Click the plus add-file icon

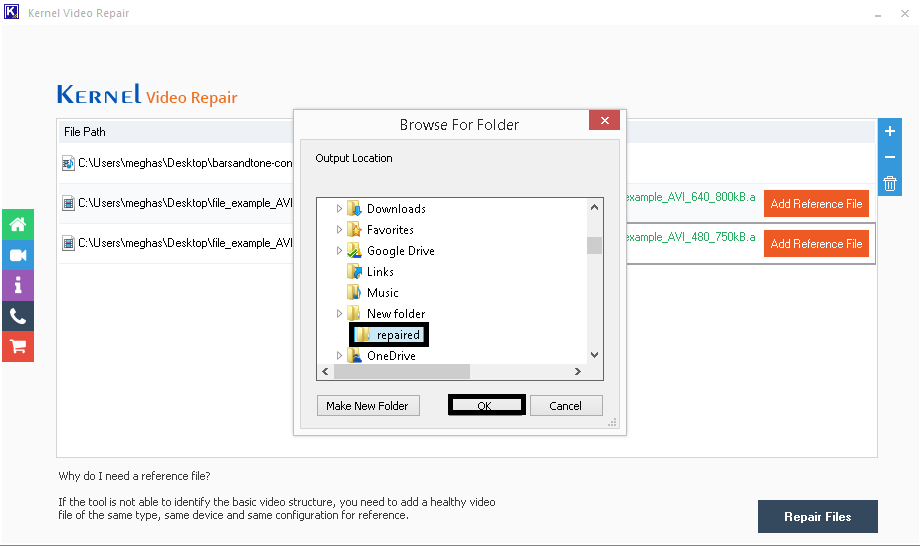(889, 131)
